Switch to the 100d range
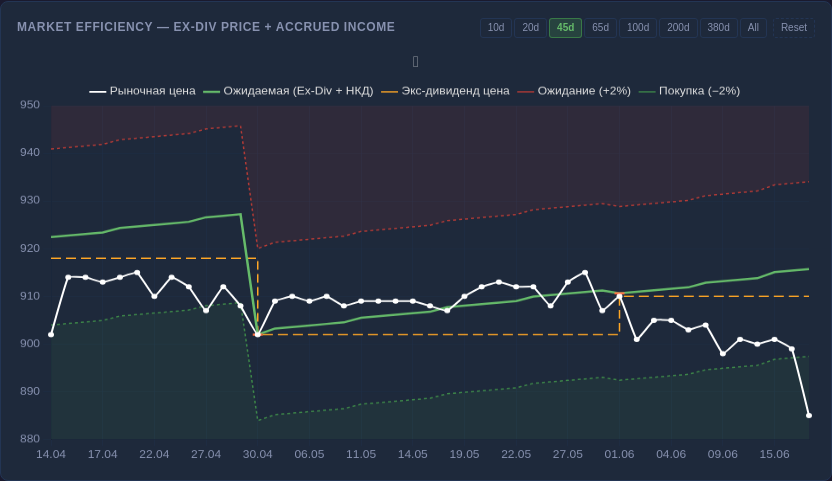832x481 pixels. point(638,28)
